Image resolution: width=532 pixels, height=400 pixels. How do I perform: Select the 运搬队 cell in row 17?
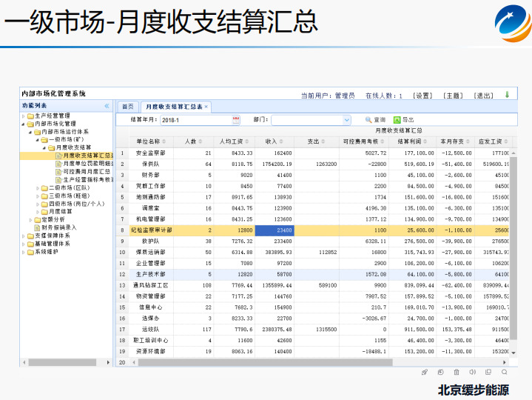(151, 330)
